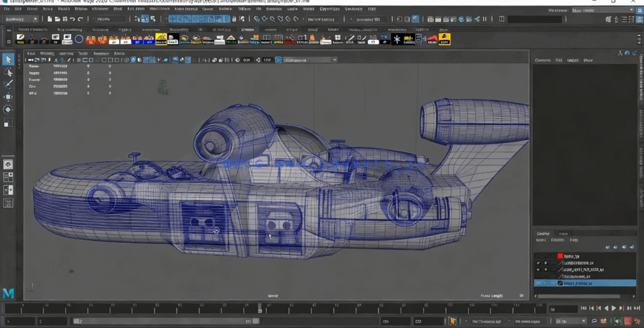The width and height of the screenshot is (644, 328).
Task: Open the workspace dropdown at top right
Action: [602, 10]
